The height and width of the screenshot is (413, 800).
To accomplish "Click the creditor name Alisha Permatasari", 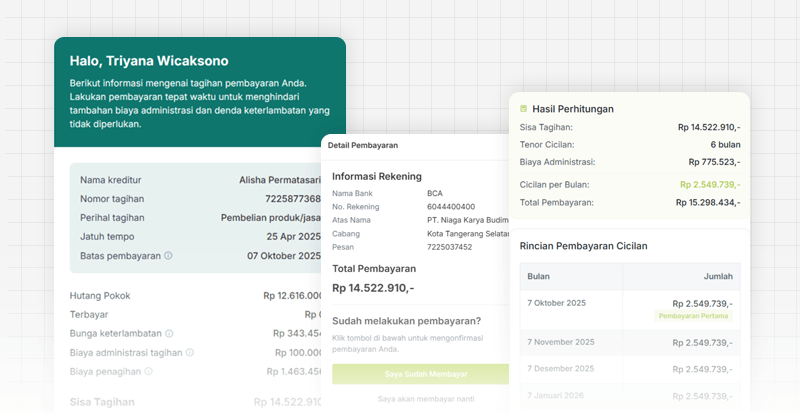I will click(x=280, y=180).
